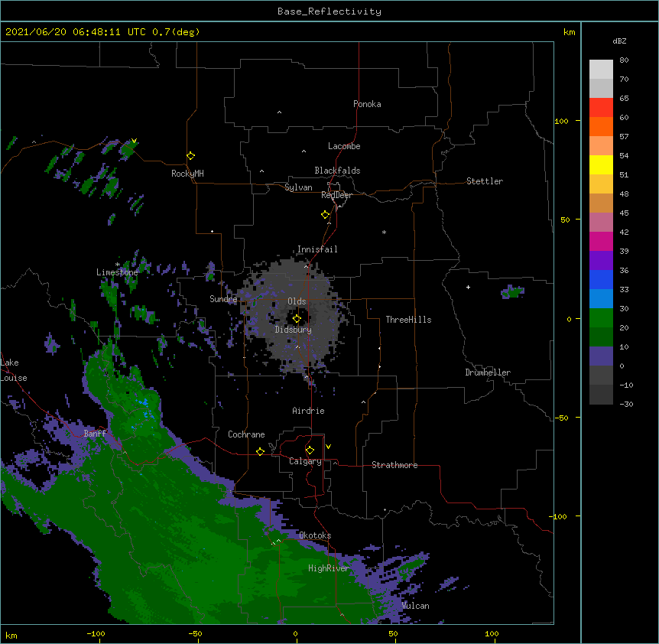Click the Olds city label
Viewport: 659px width, 644px height.
click(297, 301)
